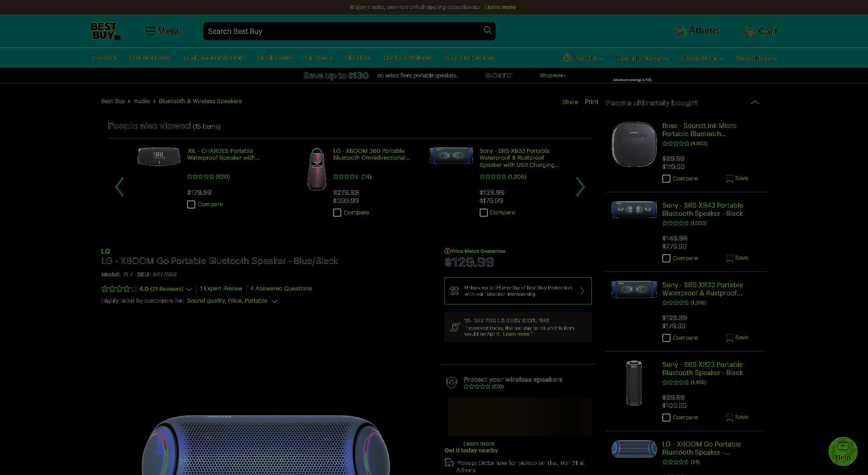
Task: Collapse the People ultimately bought panel
Action: pos(755,102)
